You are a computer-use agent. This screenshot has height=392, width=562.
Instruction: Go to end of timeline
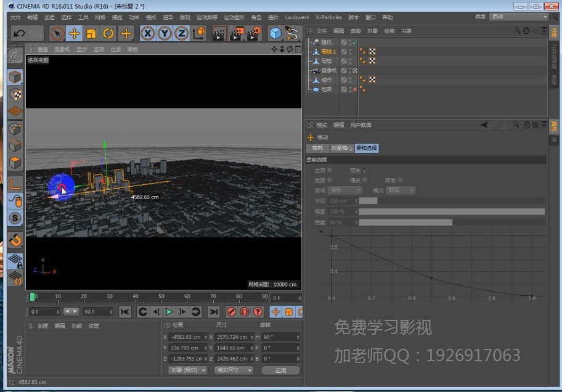pyautogui.click(x=214, y=312)
